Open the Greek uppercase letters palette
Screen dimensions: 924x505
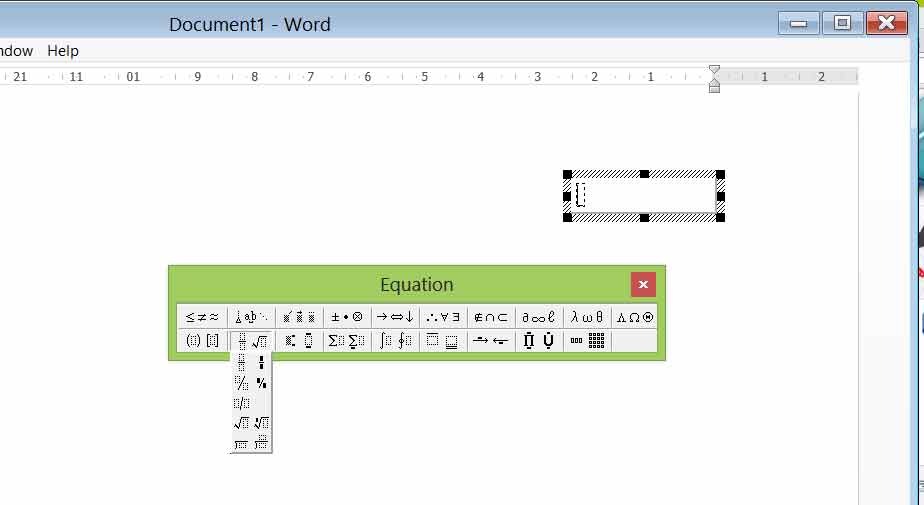click(x=635, y=317)
